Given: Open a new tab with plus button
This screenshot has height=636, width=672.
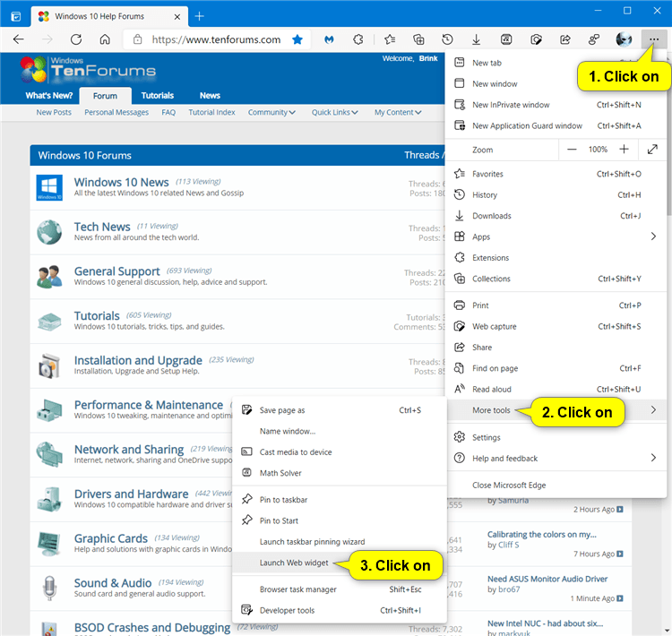Looking at the screenshot, I should point(199,16).
